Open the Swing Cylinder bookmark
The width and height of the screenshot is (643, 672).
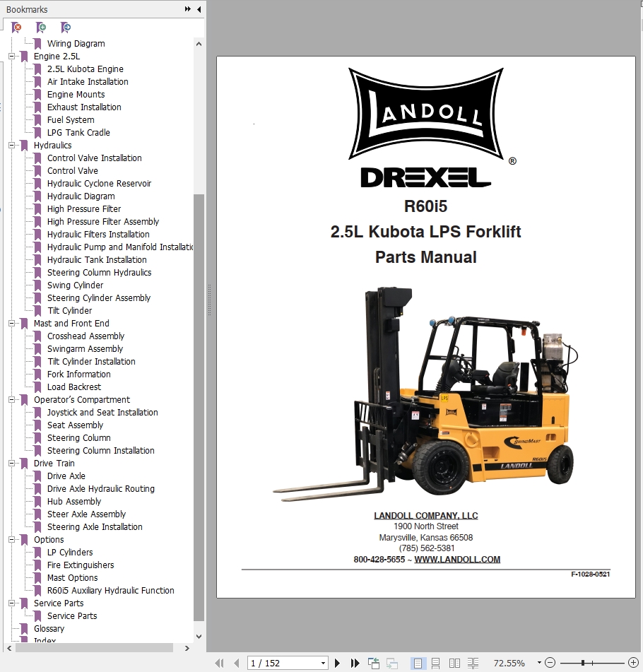point(75,285)
